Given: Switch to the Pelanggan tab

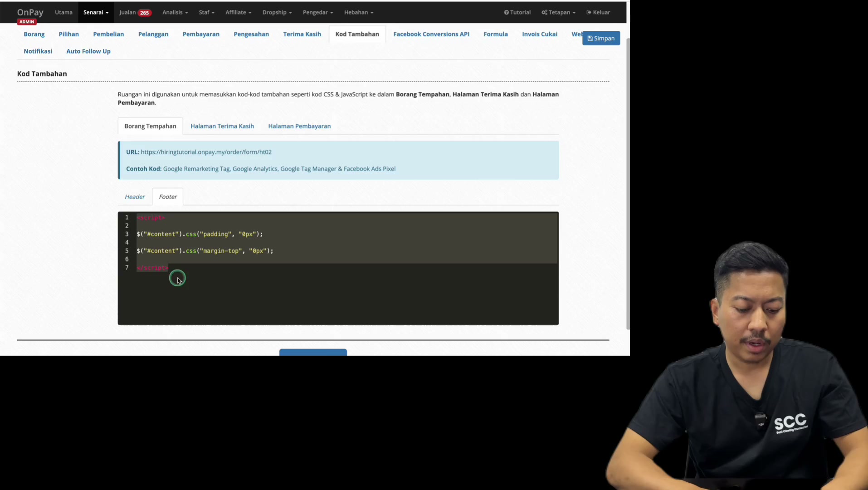Looking at the screenshot, I should click(153, 34).
